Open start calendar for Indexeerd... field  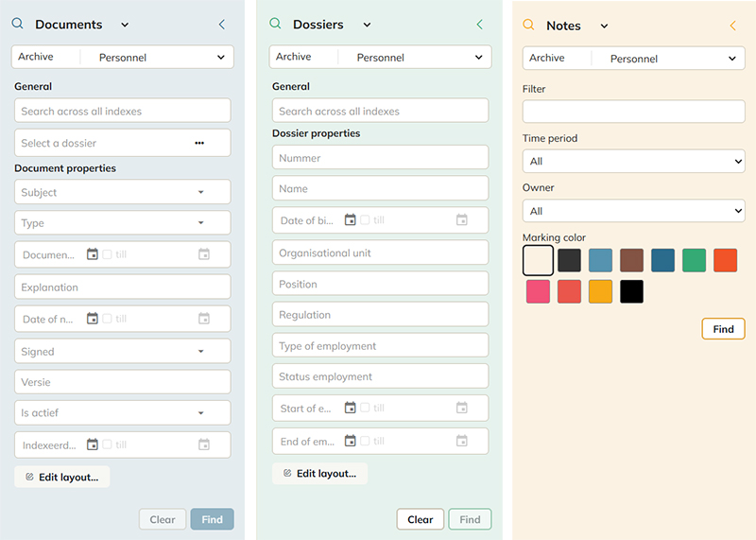click(x=92, y=444)
